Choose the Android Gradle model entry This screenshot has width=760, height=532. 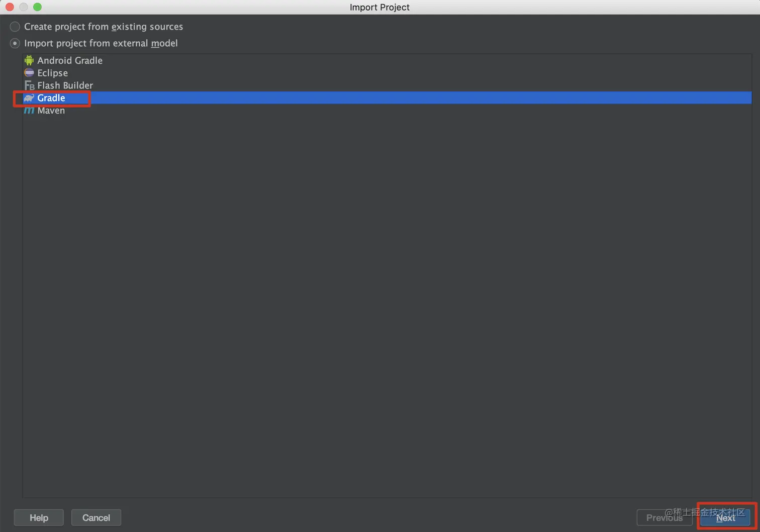coord(387,60)
